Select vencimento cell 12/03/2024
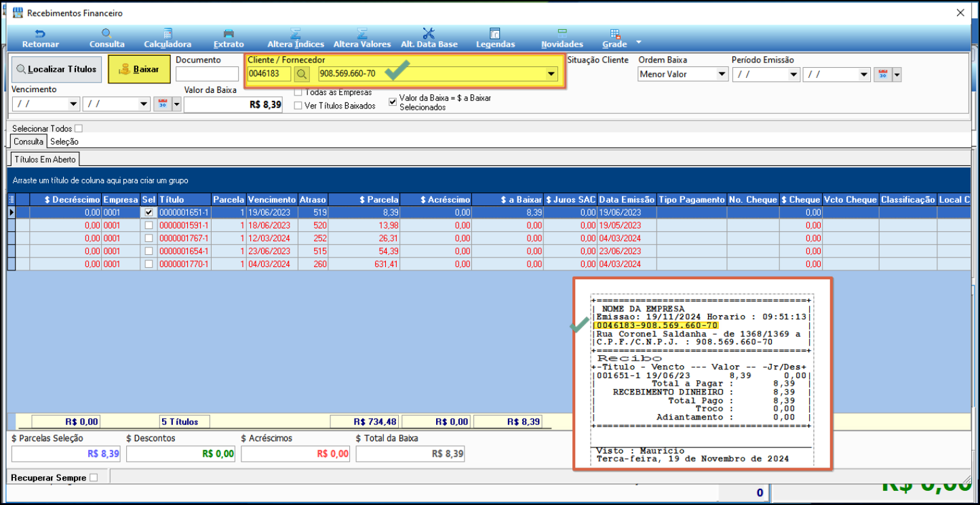The width and height of the screenshot is (980, 505). 272,238
